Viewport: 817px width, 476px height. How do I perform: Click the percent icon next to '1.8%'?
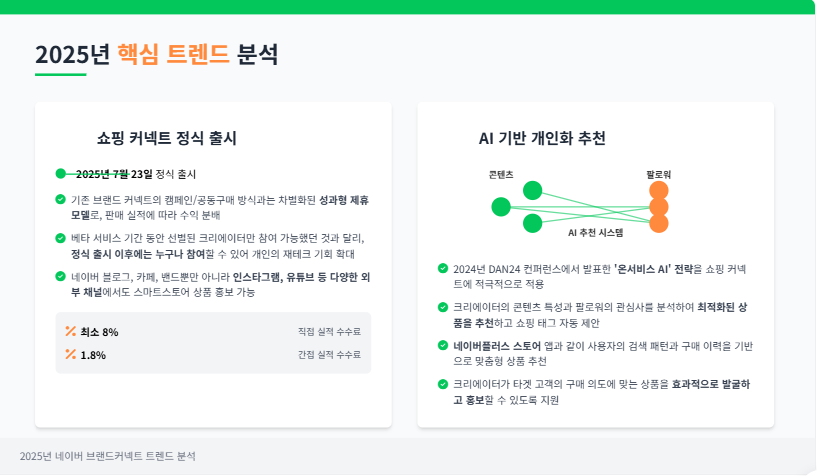(x=71, y=354)
